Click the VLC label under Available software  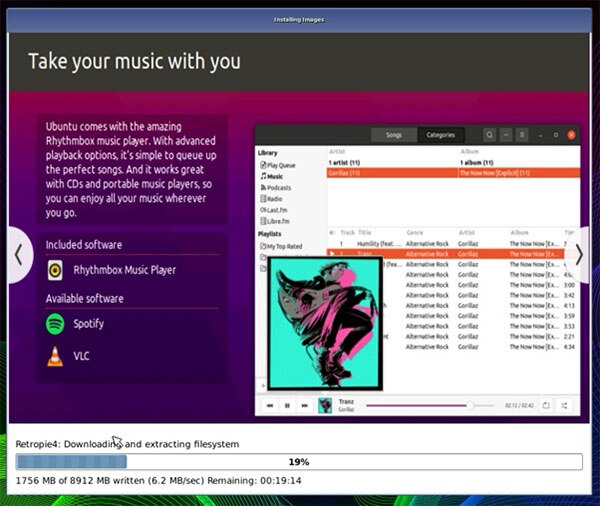click(81, 356)
